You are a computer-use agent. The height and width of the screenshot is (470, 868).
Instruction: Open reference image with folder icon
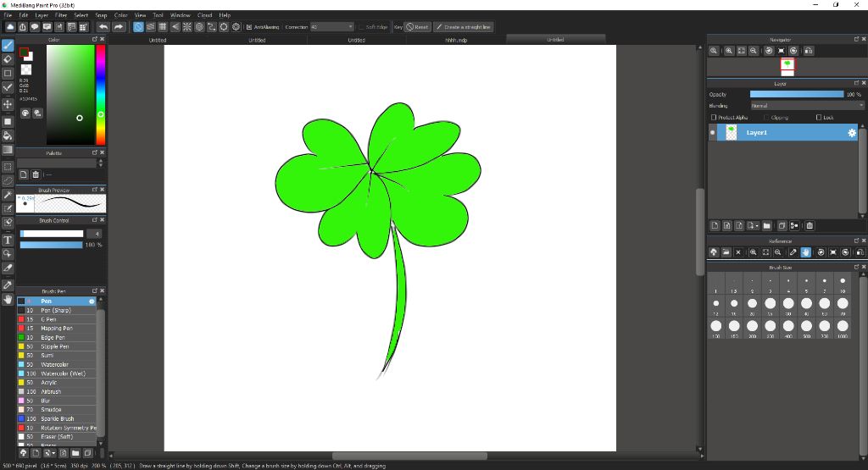(x=726, y=252)
